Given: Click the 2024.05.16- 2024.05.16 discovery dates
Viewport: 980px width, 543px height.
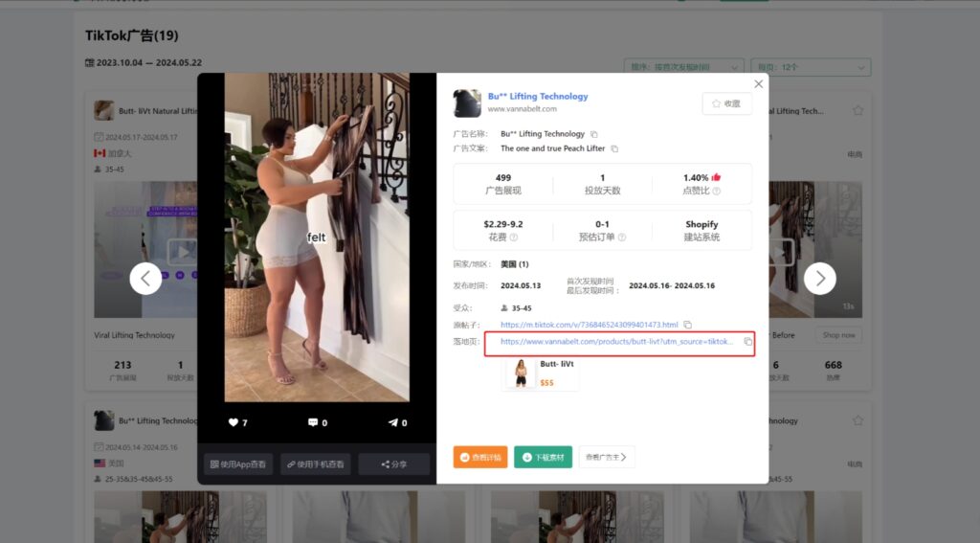Looking at the screenshot, I should 672,286.
